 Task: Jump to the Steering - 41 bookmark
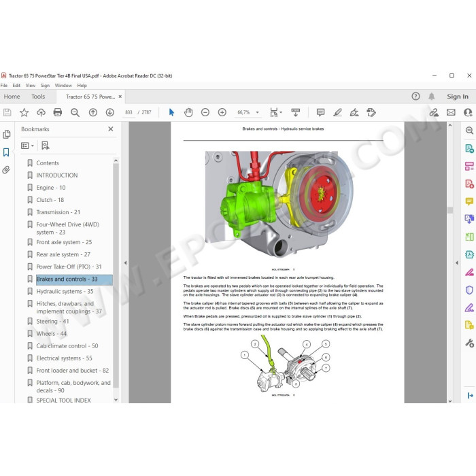coord(52,321)
